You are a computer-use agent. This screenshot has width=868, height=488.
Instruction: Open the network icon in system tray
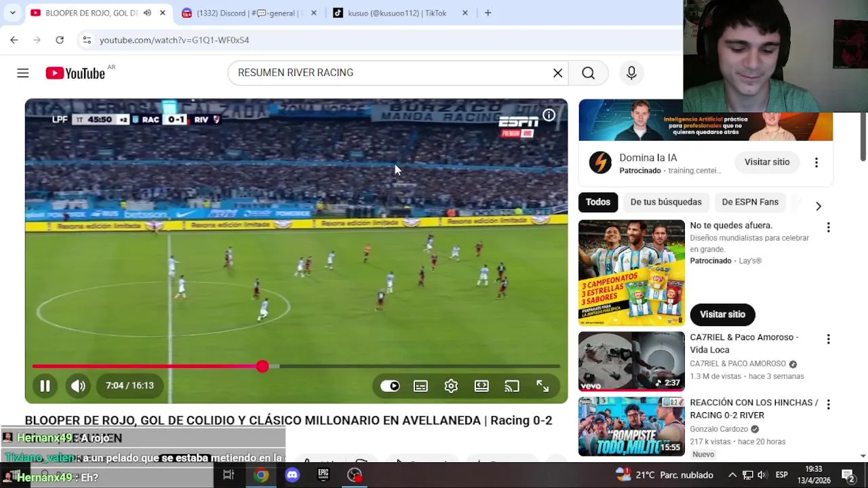point(747,475)
